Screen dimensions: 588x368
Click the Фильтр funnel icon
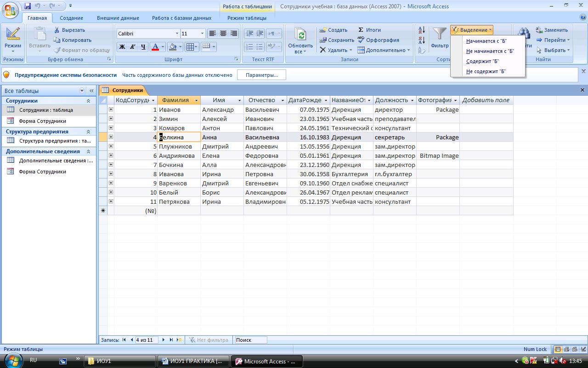(440, 38)
